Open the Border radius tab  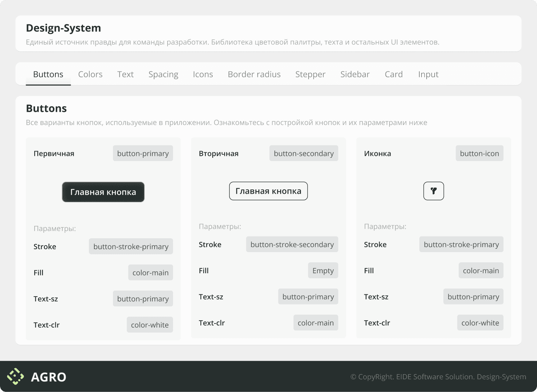coord(254,74)
